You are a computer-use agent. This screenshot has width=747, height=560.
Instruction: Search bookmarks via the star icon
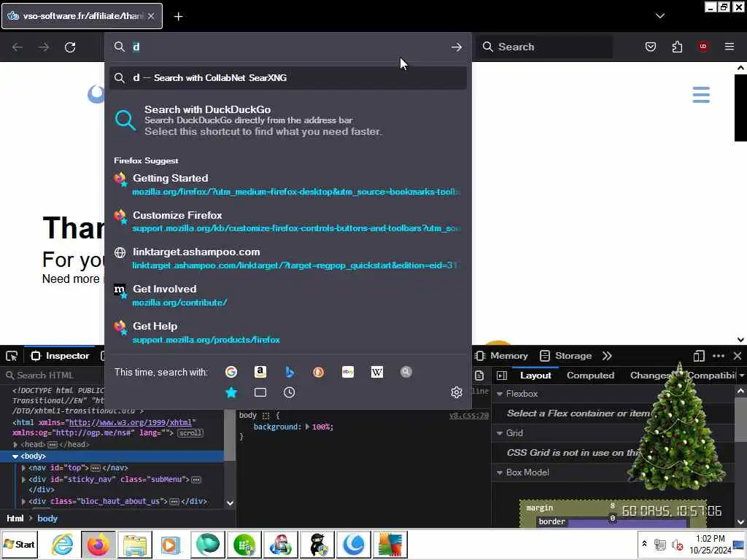tap(231, 392)
